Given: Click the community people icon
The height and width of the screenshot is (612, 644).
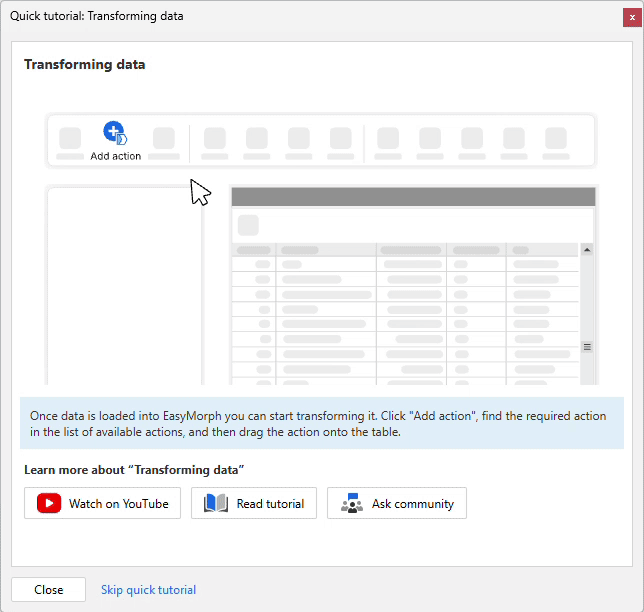Looking at the screenshot, I should pyautogui.click(x=352, y=503).
